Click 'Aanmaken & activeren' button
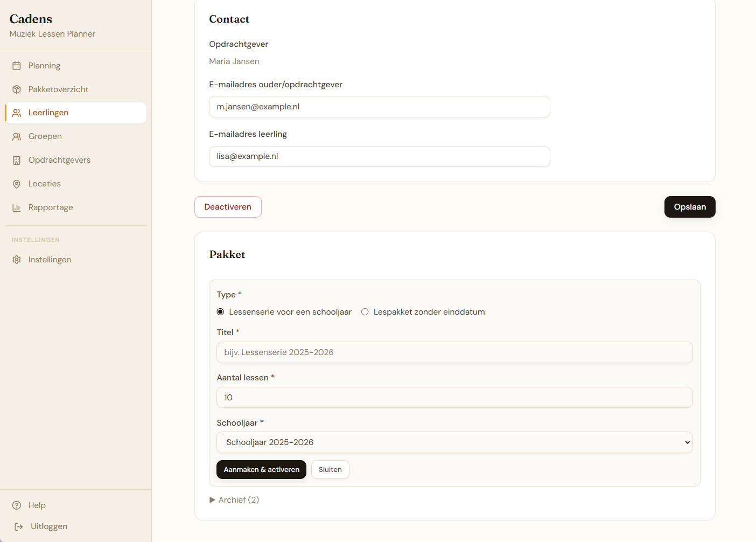Viewport: 756px width, 542px height. (x=261, y=470)
